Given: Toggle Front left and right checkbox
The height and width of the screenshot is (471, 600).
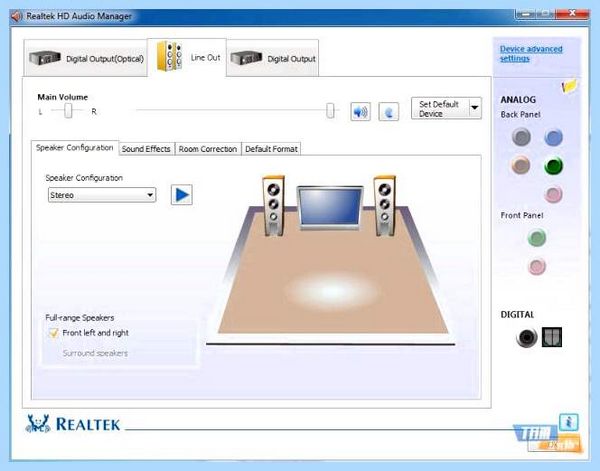Looking at the screenshot, I should pyautogui.click(x=53, y=333).
